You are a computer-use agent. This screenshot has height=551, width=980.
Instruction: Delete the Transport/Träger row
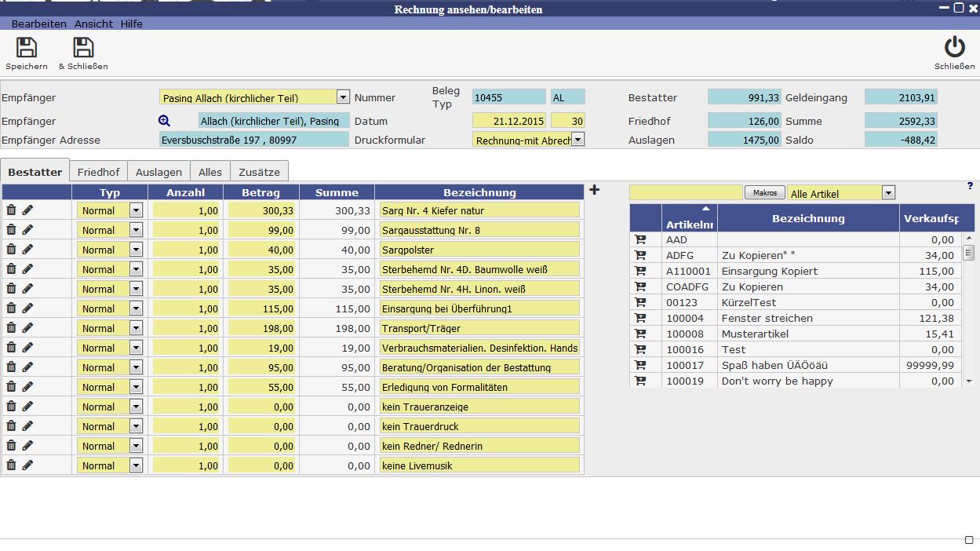pyautogui.click(x=11, y=327)
